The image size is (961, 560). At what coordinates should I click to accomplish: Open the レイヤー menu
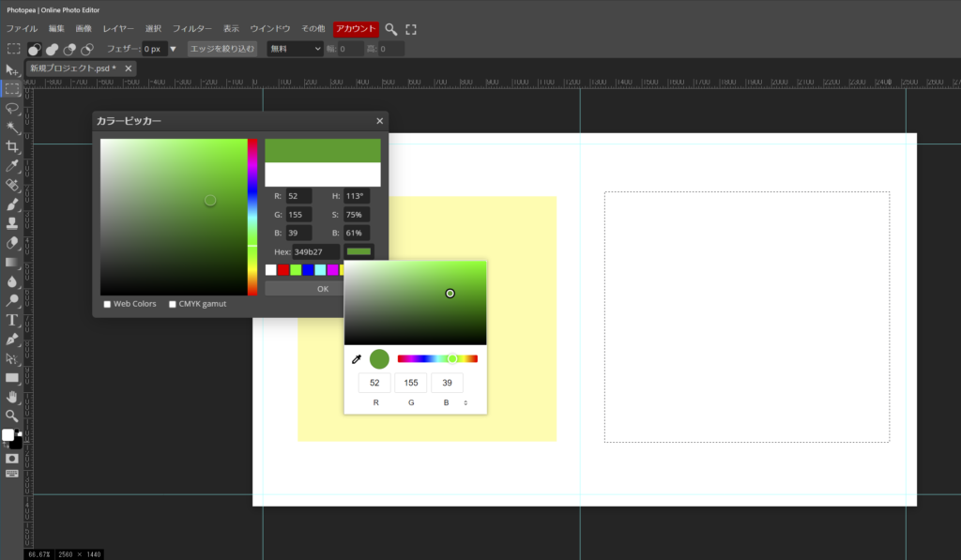(118, 29)
